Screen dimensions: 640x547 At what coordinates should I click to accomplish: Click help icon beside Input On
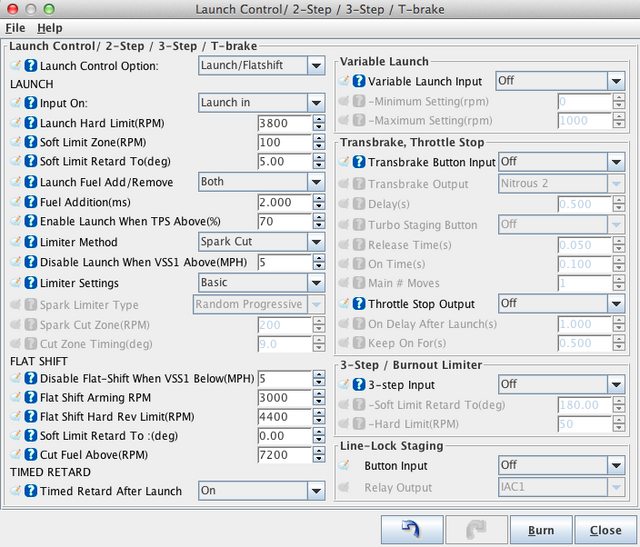(x=31, y=103)
